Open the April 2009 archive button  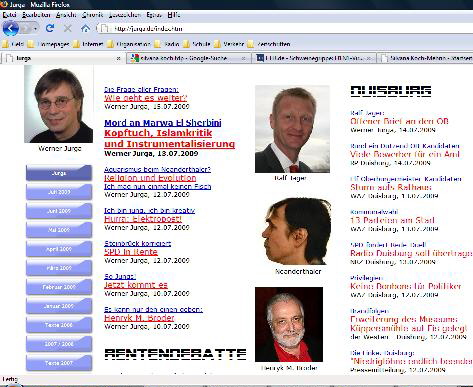[59, 249]
